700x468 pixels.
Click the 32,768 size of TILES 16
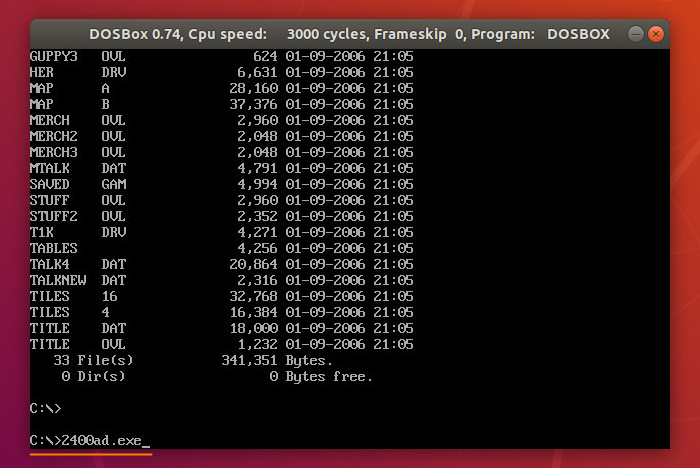(x=253, y=297)
